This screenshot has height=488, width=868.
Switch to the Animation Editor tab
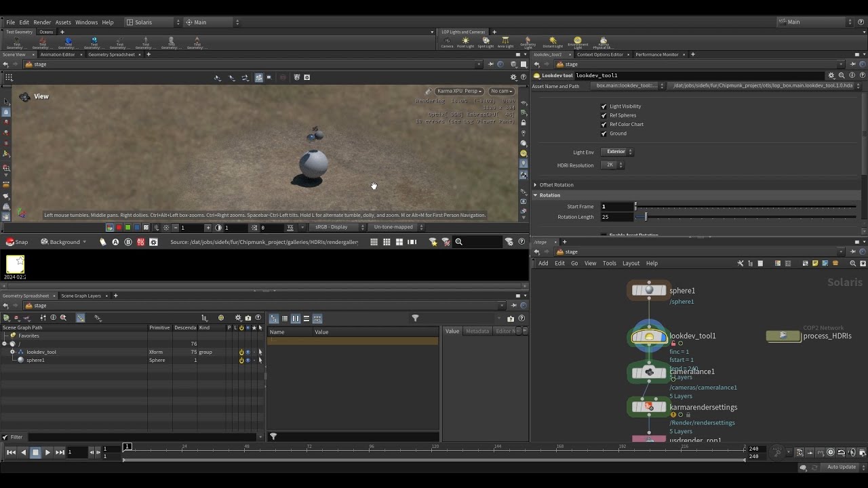[58, 54]
